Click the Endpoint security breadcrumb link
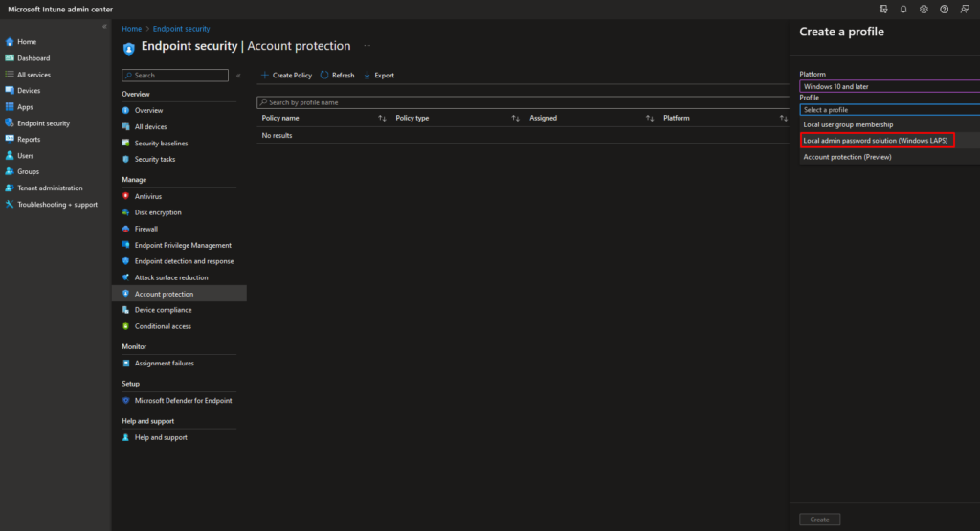 coord(181,29)
